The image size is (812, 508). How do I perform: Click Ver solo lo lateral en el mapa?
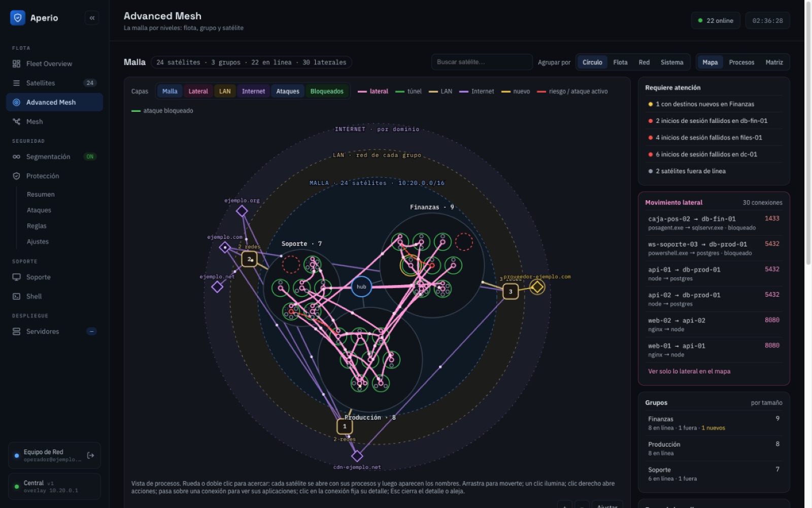click(689, 371)
